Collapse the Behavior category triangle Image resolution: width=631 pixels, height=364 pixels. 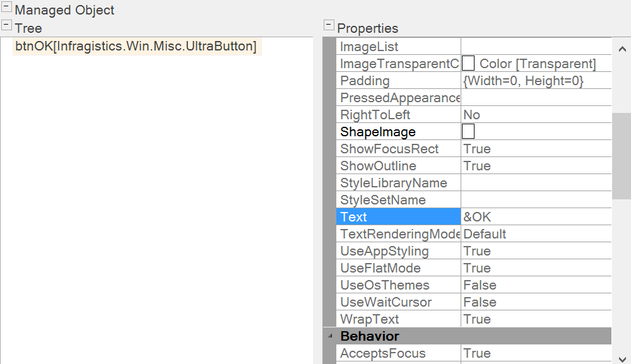[x=329, y=336]
